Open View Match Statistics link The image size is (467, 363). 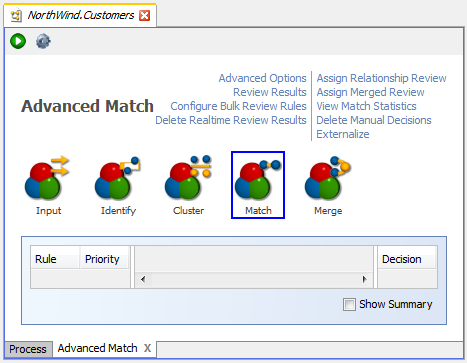366,106
